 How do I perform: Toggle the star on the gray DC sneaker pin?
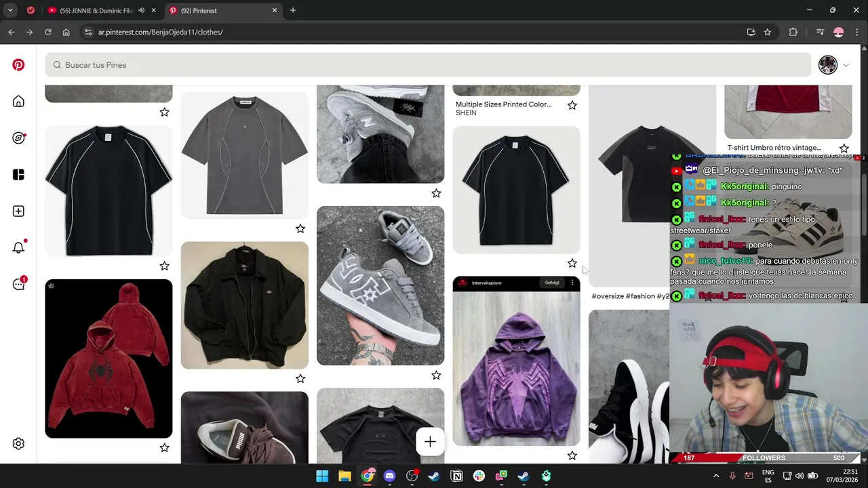[x=436, y=375]
